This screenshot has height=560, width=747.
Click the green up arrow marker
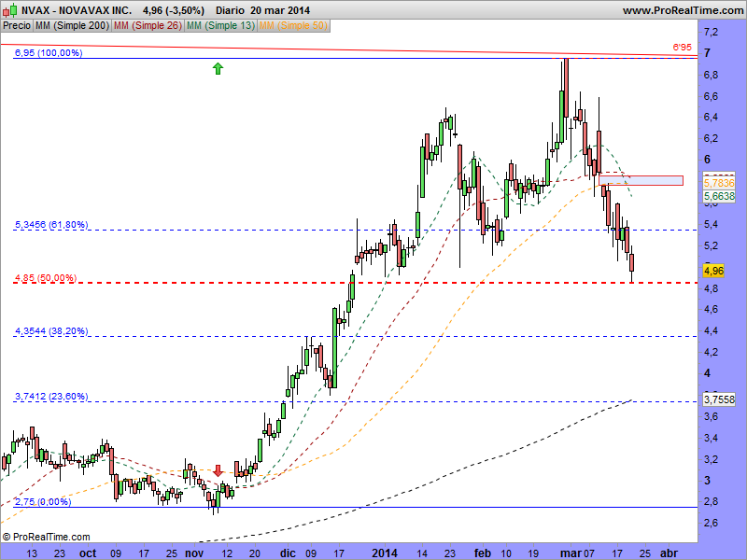pyautogui.click(x=218, y=69)
